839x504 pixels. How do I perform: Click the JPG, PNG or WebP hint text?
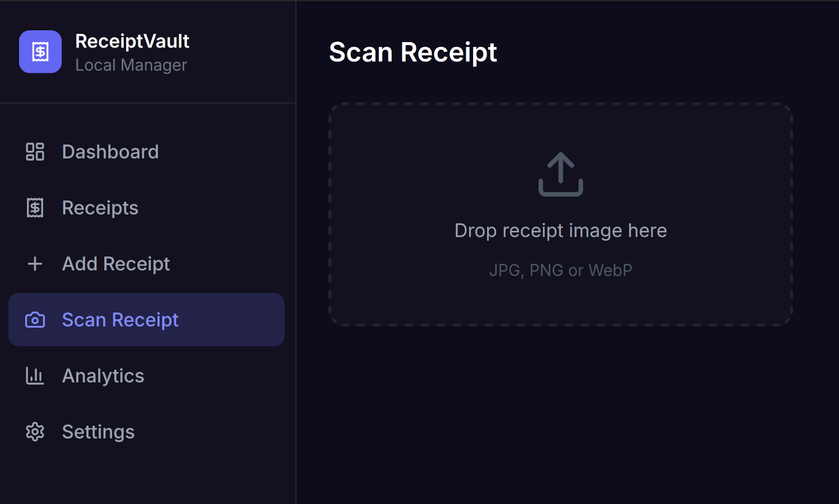pyautogui.click(x=560, y=270)
